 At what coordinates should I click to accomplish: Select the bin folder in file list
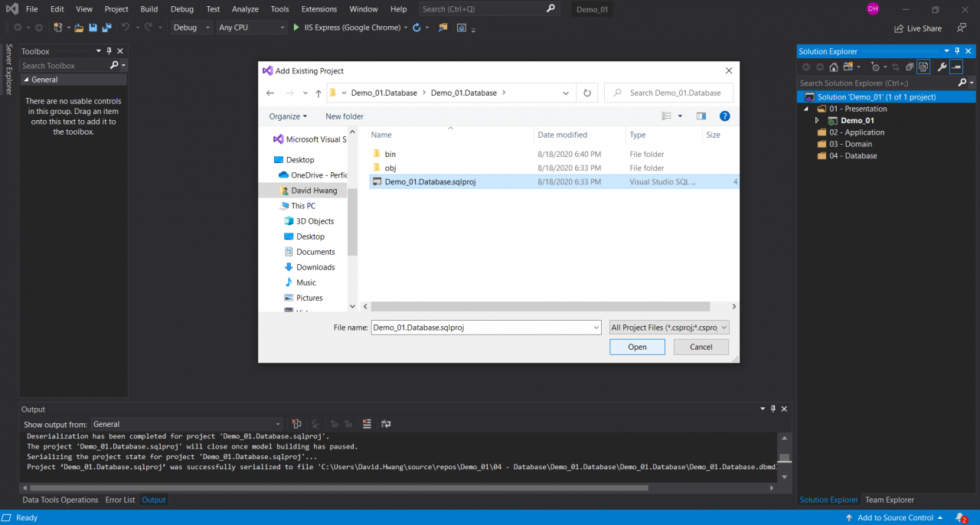click(x=390, y=155)
